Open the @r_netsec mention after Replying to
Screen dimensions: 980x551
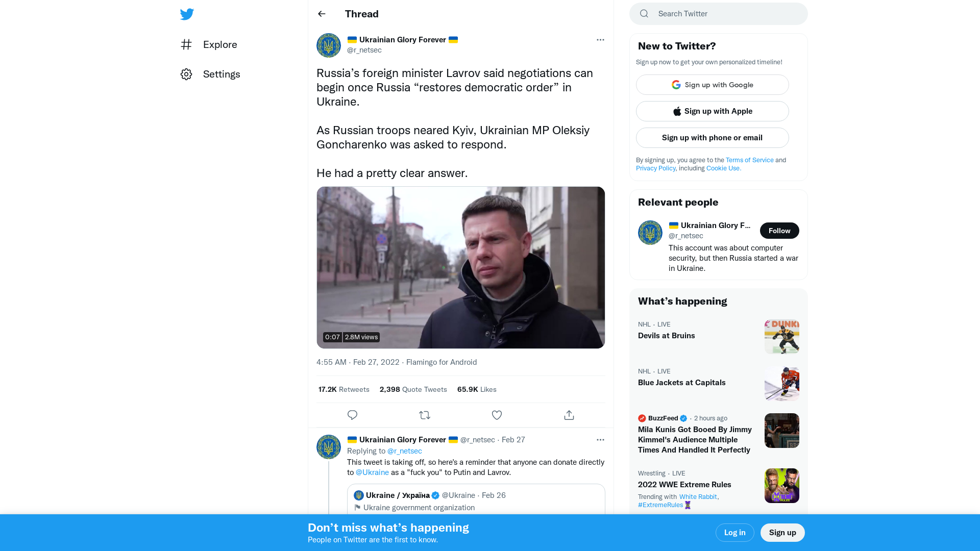pos(405,451)
